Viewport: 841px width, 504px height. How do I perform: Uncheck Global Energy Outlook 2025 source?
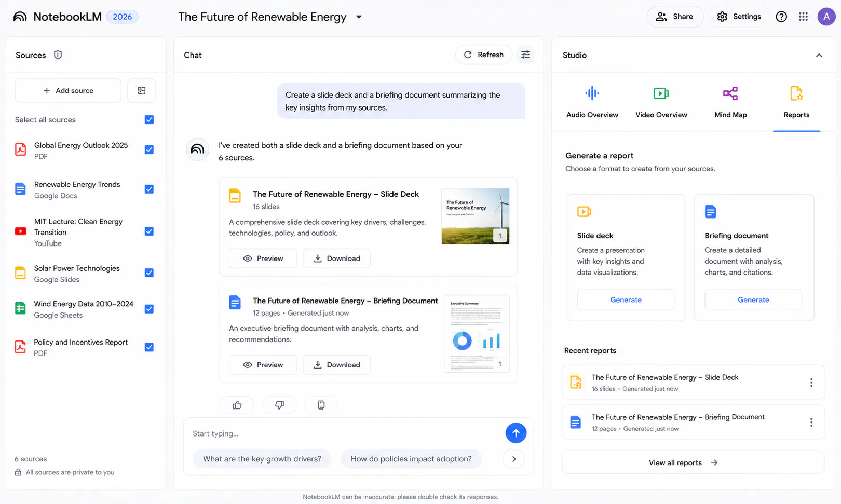point(149,149)
